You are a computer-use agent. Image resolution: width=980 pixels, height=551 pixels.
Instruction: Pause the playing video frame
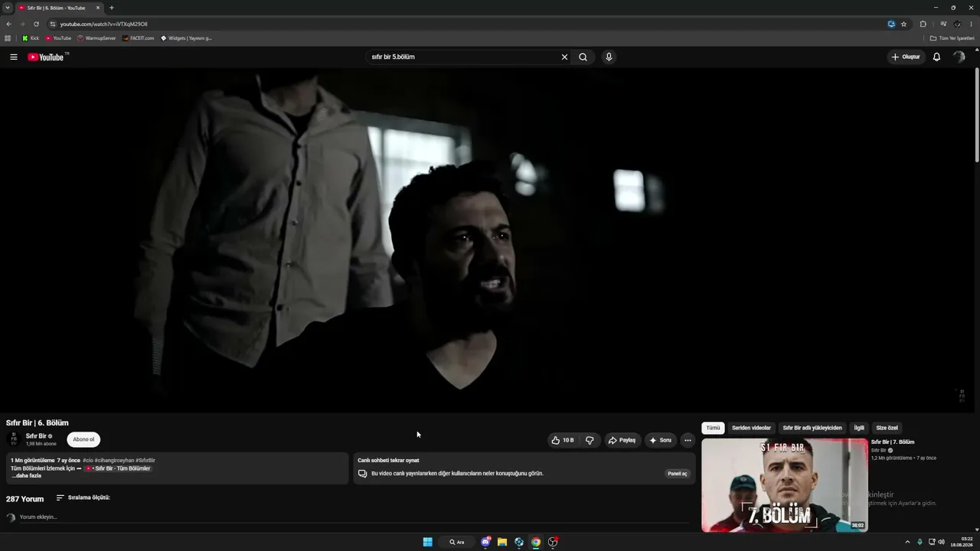click(488, 239)
